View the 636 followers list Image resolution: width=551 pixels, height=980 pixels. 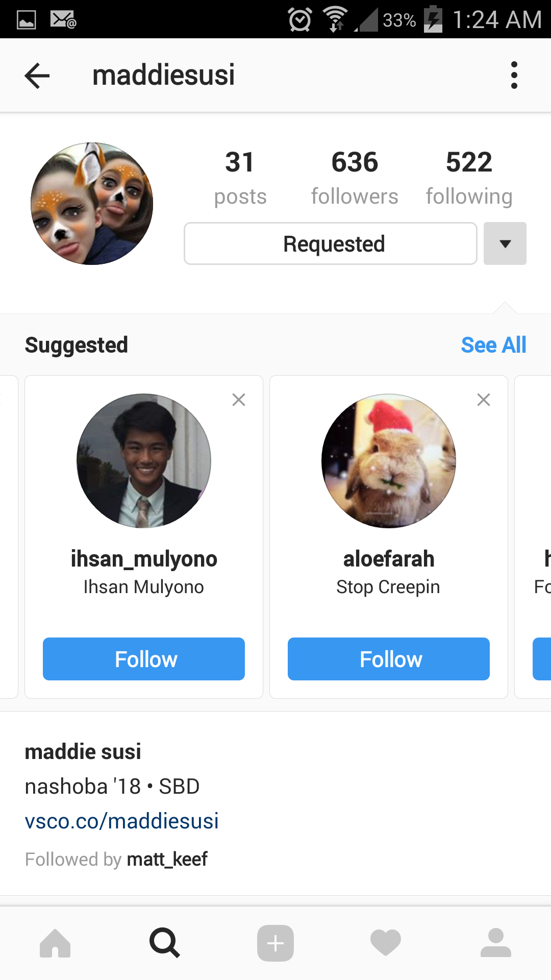355,177
